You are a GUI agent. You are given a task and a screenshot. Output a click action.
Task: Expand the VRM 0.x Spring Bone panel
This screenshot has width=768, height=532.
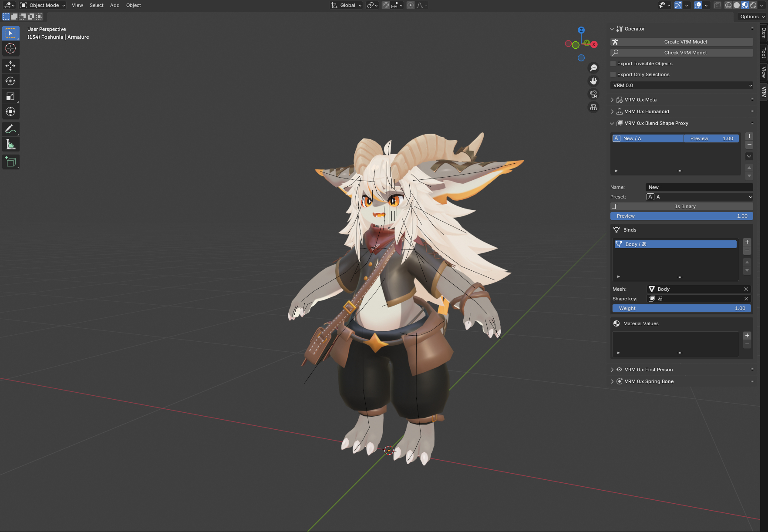coord(649,381)
